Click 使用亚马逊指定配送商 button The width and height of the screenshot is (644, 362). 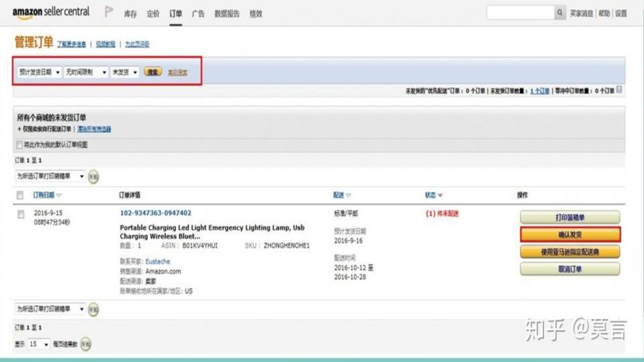(x=570, y=252)
